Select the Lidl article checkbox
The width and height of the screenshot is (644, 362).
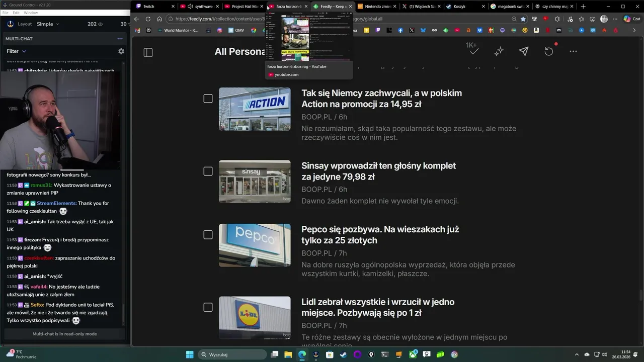[208, 307]
